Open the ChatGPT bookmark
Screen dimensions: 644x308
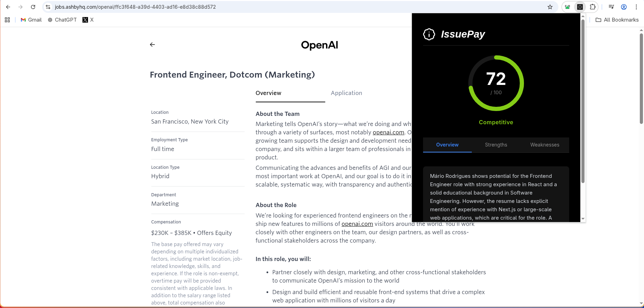click(x=62, y=20)
